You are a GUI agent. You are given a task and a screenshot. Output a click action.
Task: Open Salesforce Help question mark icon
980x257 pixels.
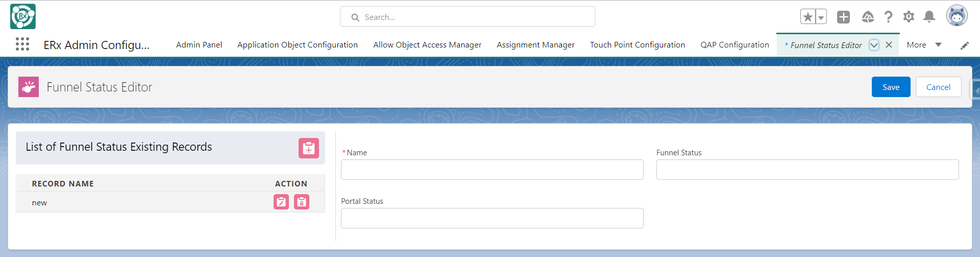[888, 17]
